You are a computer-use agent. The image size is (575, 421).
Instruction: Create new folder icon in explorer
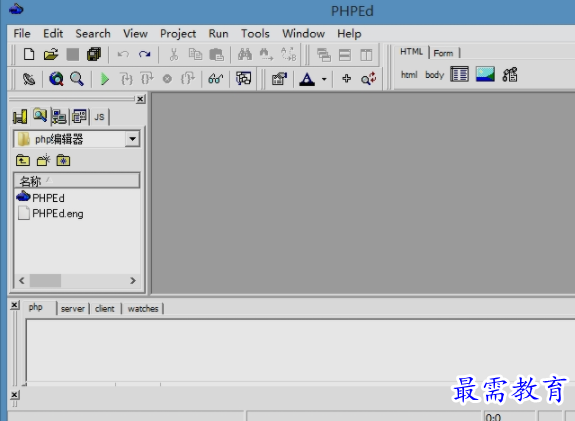pyautogui.click(x=43, y=160)
